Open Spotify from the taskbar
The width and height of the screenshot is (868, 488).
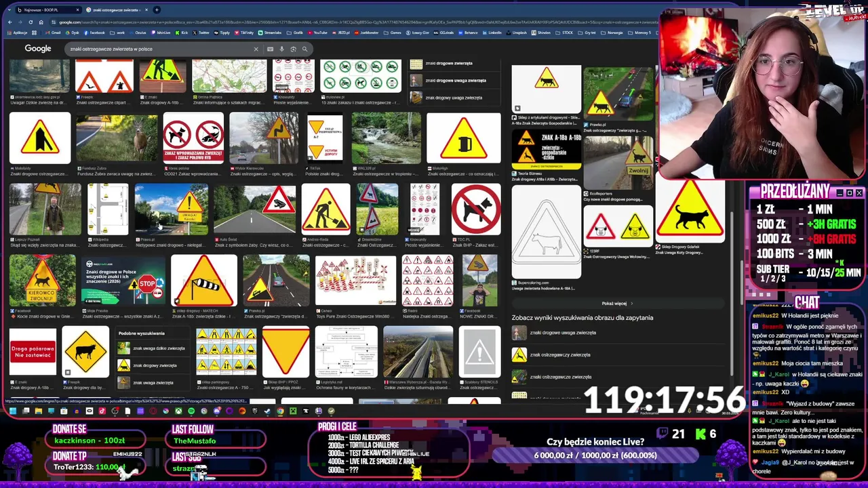pyautogui.click(x=191, y=411)
